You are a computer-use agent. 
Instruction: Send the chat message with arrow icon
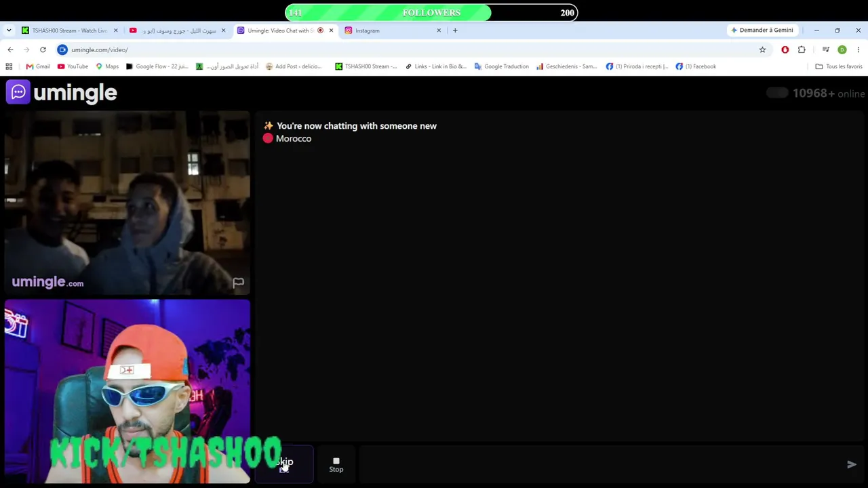click(x=852, y=464)
